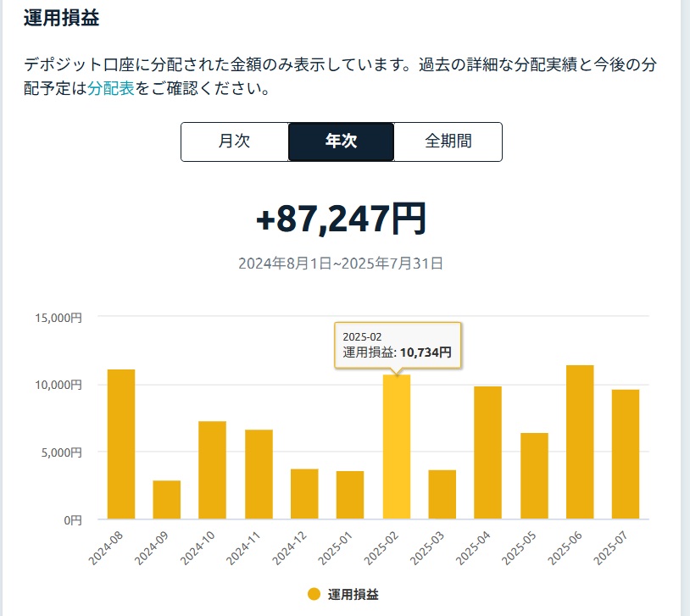The width and height of the screenshot is (690, 616).
Task: Click the +87,247円 total amount
Action: [x=342, y=219]
